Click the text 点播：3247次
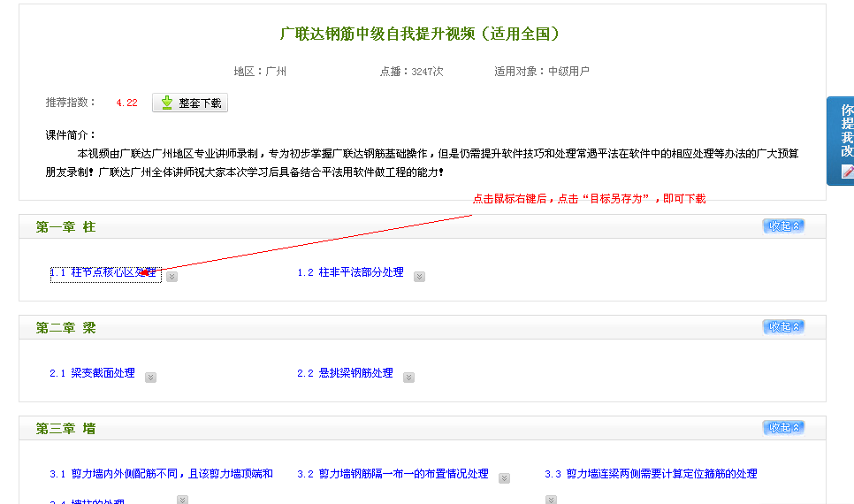 (412, 72)
